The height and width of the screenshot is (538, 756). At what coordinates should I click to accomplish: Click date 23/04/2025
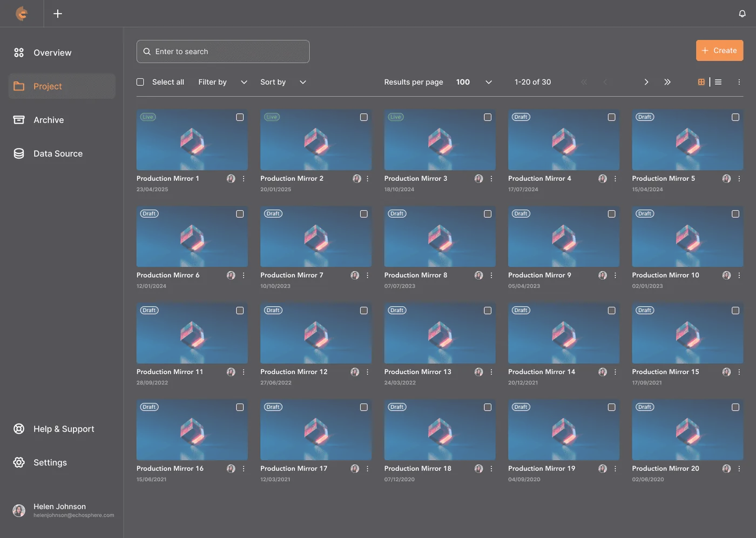tap(152, 190)
